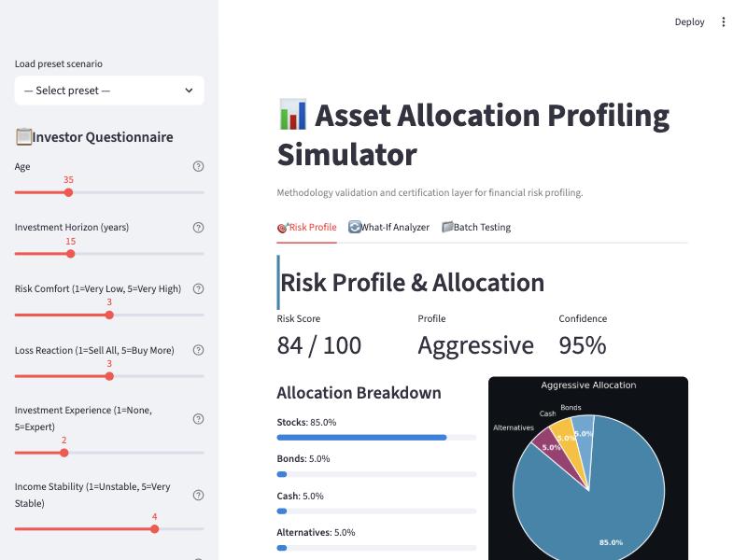Open the Select preset dropdown
Screen dimensions: 747x560
(x=109, y=91)
